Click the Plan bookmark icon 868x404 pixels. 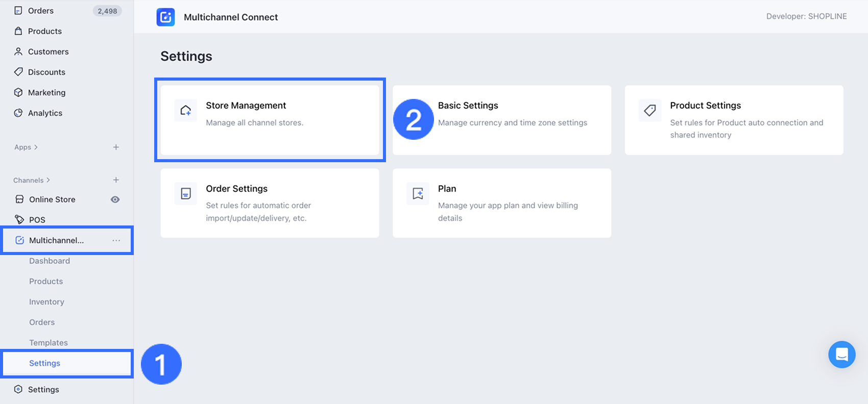point(418,193)
